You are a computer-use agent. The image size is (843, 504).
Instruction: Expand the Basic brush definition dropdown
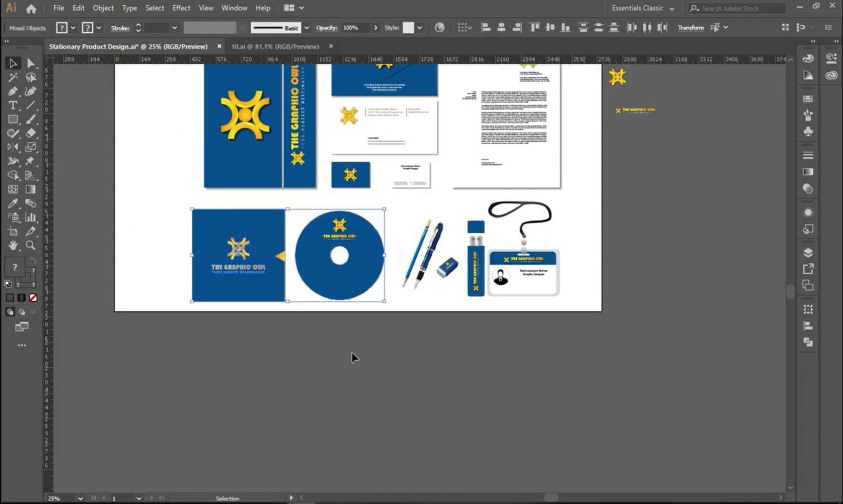click(x=306, y=28)
